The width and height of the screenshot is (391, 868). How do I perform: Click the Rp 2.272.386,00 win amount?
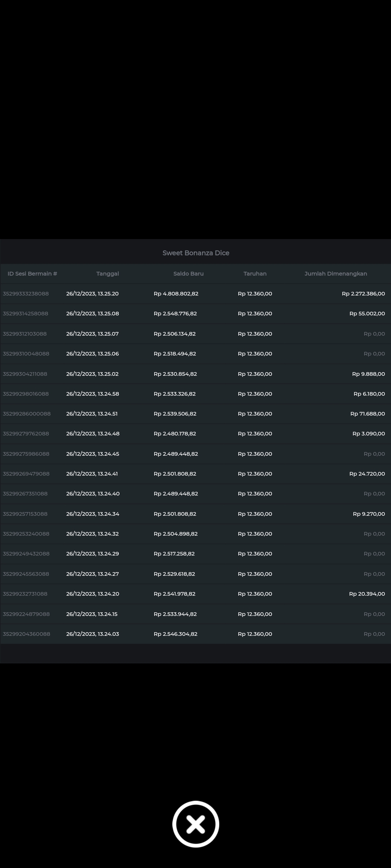tap(363, 294)
